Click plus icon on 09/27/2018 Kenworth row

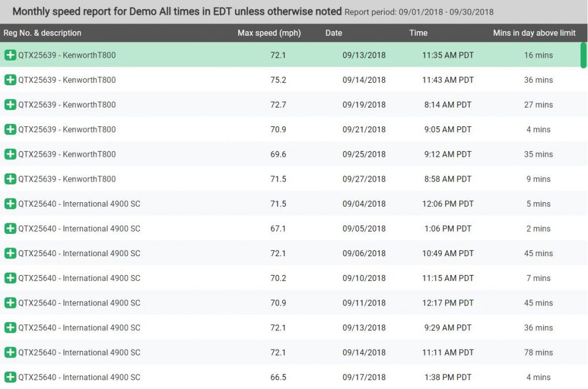coord(10,179)
